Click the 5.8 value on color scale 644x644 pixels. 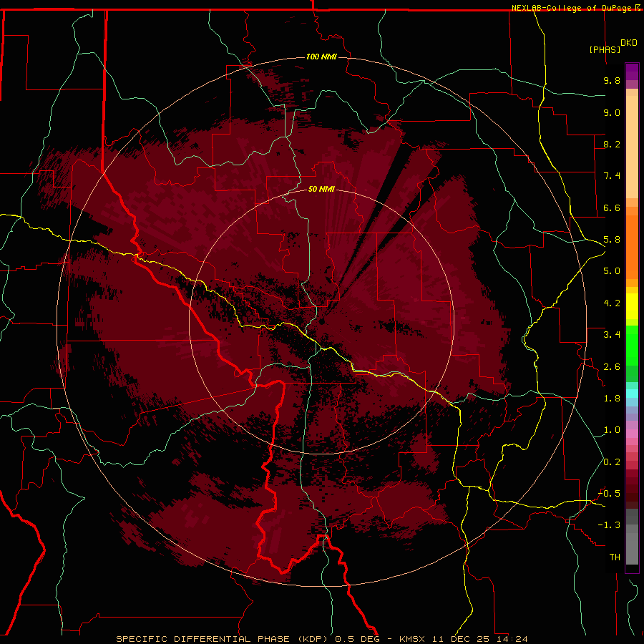click(x=612, y=240)
